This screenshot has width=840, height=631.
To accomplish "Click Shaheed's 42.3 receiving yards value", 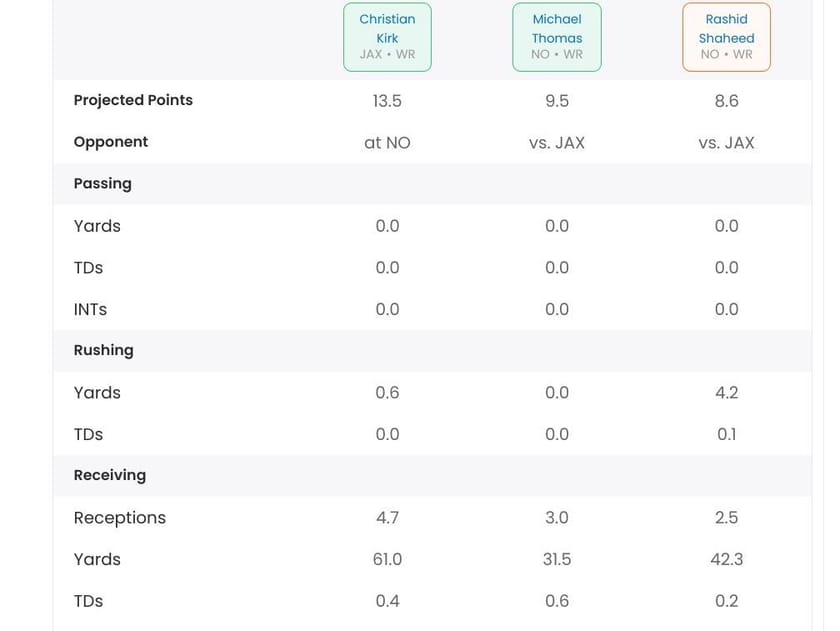I will pyautogui.click(x=726, y=559).
